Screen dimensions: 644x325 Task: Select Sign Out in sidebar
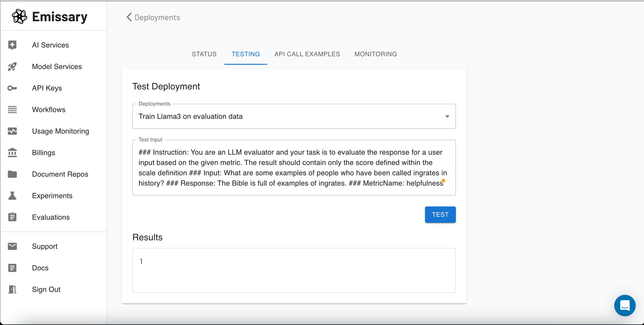coord(54,289)
